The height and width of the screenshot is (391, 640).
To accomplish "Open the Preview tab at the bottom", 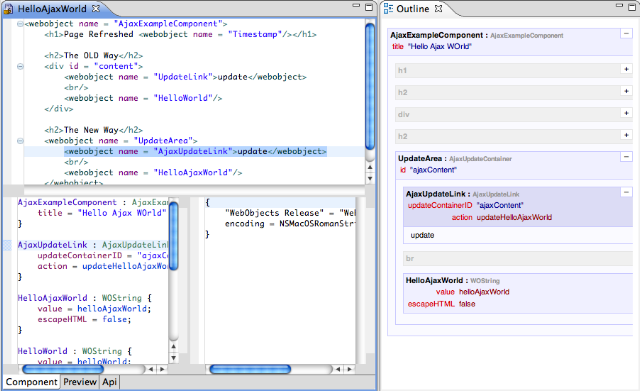I will pos(80,382).
